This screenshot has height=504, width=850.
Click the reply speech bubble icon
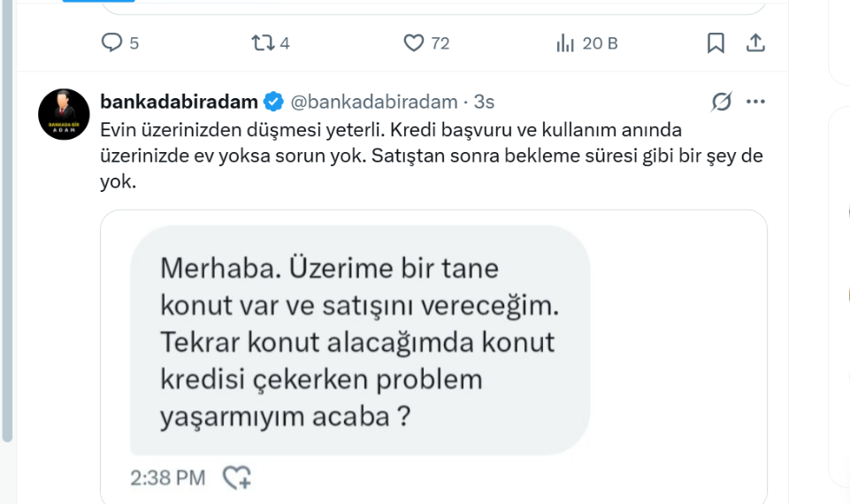pos(111,42)
